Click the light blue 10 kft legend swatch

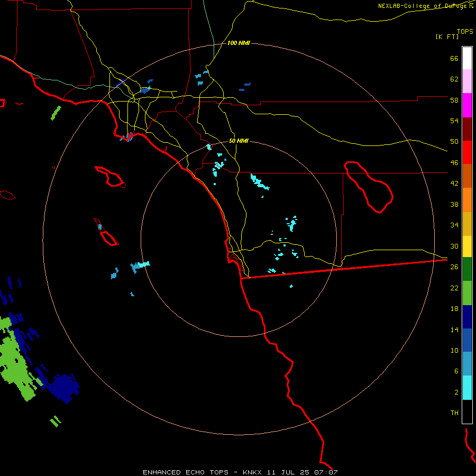[x=467, y=364]
